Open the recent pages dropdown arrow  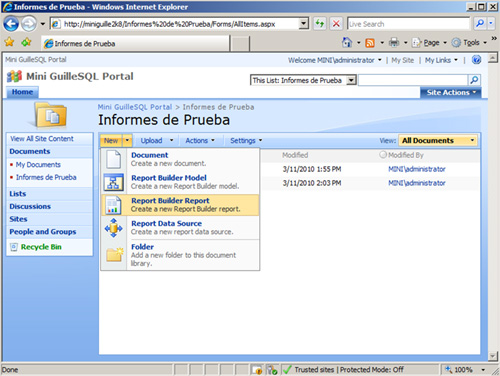[43, 24]
